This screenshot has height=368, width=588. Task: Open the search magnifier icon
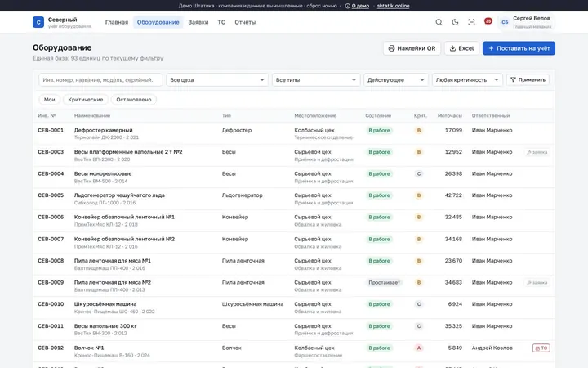439,22
